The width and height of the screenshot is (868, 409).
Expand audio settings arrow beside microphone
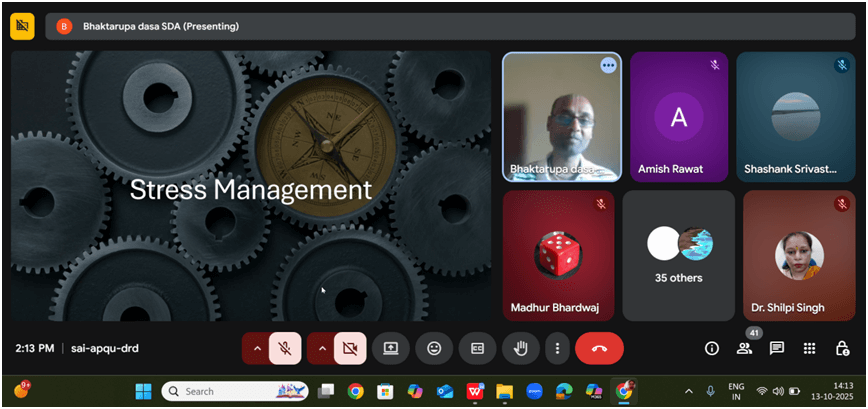pos(257,348)
